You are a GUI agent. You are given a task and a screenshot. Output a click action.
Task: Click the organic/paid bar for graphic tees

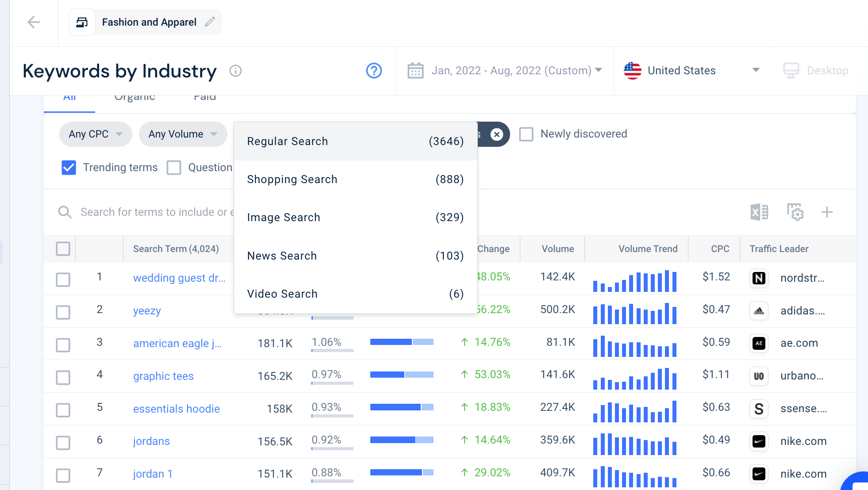coord(402,375)
